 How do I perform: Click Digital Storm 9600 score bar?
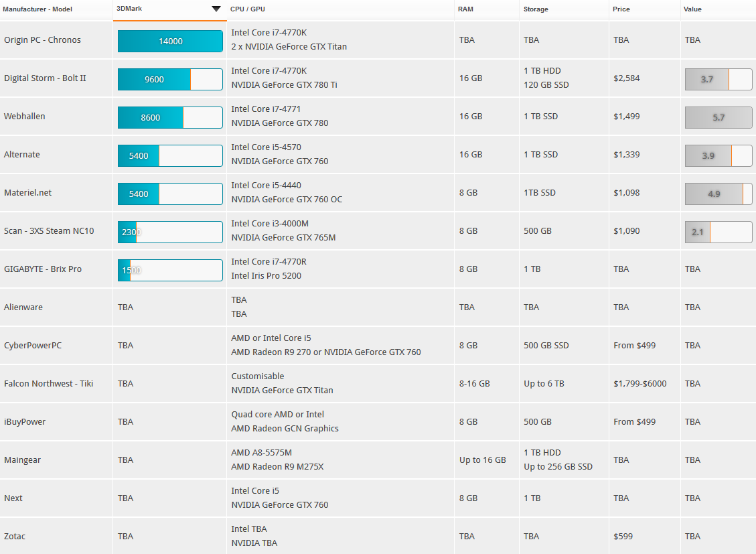coord(170,79)
